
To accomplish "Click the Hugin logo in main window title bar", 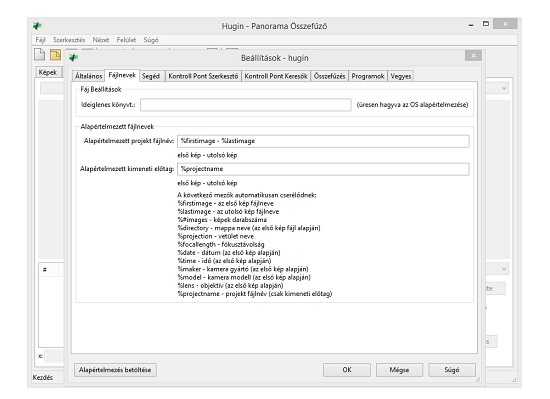I will [37, 26].
